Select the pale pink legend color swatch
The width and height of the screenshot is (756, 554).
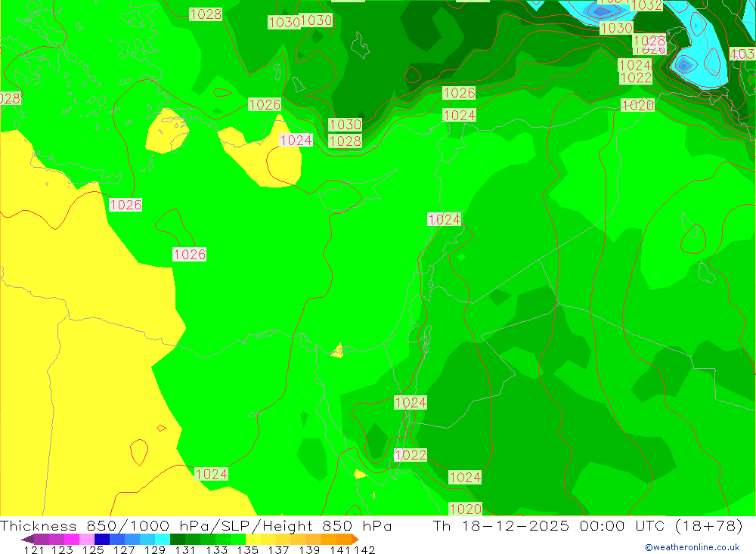click(87, 539)
